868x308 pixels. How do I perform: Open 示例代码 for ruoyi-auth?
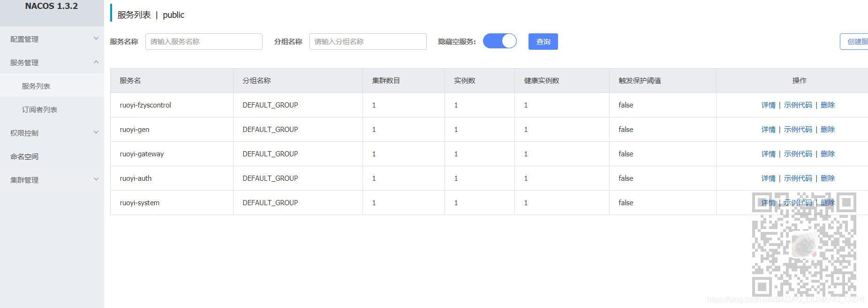pyautogui.click(x=798, y=178)
